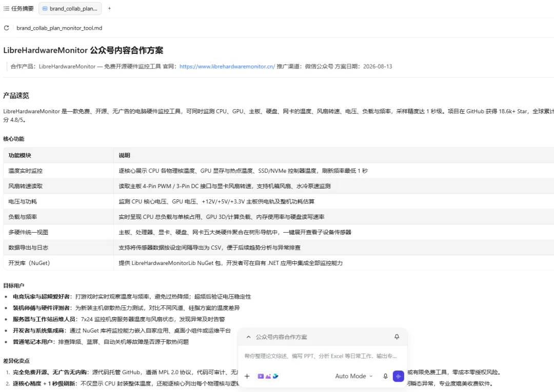This screenshot has height=392, width=554.
Task: Click the date 2026-08-13
Action: coord(378,66)
